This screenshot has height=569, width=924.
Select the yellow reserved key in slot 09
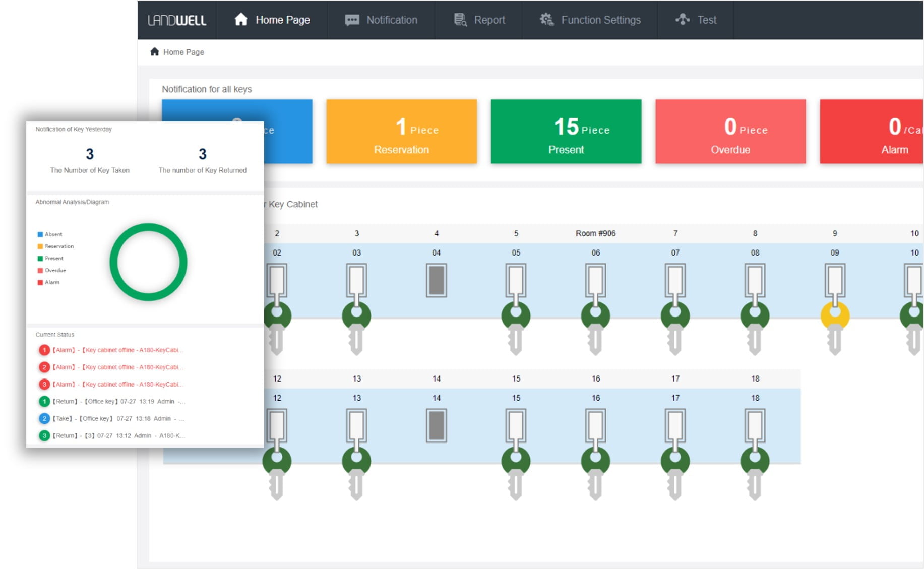coord(834,315)
